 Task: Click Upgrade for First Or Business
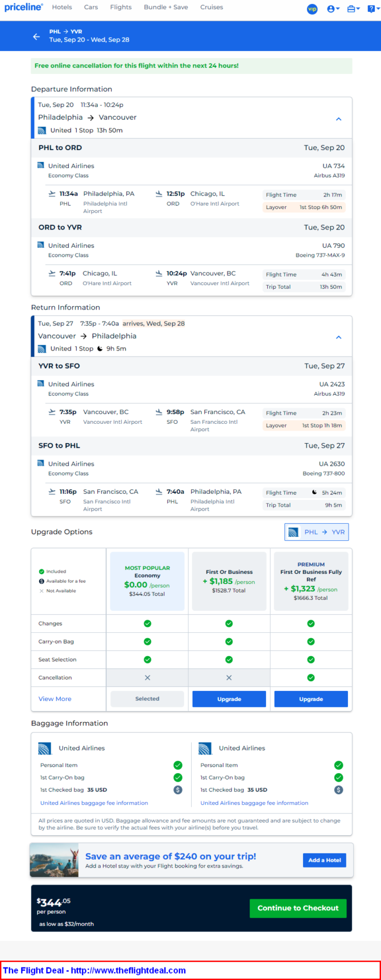[229, 699]
